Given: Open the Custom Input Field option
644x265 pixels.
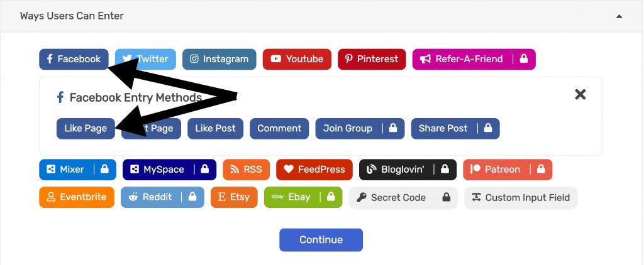Looking at the screenshot, I should coord(521,198).
